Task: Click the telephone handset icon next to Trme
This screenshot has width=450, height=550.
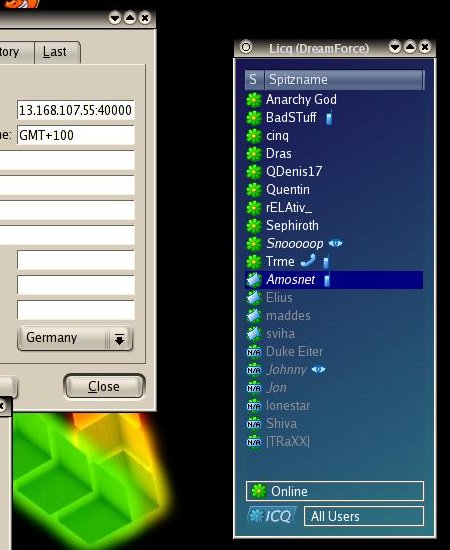Action: click(308, 261)
